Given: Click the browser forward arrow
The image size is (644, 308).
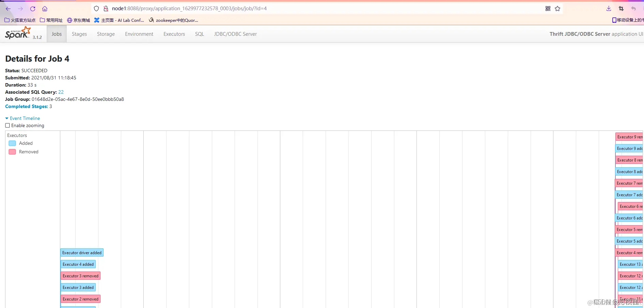Looking at the screenshot, I should 20,9.
